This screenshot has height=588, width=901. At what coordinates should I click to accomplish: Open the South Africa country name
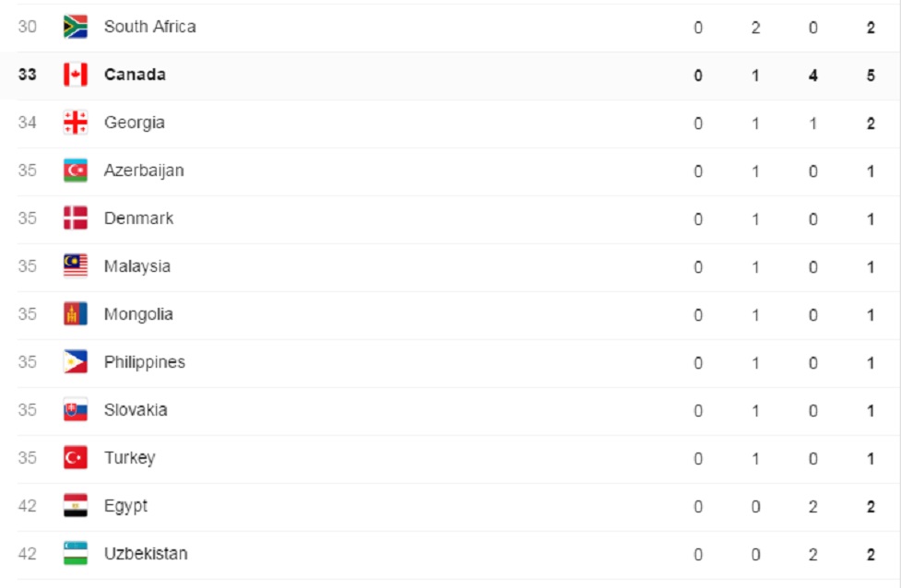pos(149,27)
